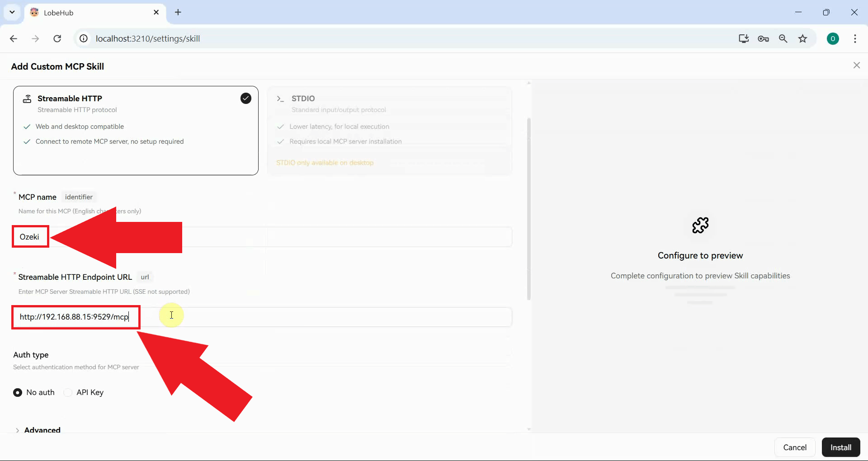868x461 pixels.
Task: Click the puzzle piece preview icon
Action: point(700,225)
